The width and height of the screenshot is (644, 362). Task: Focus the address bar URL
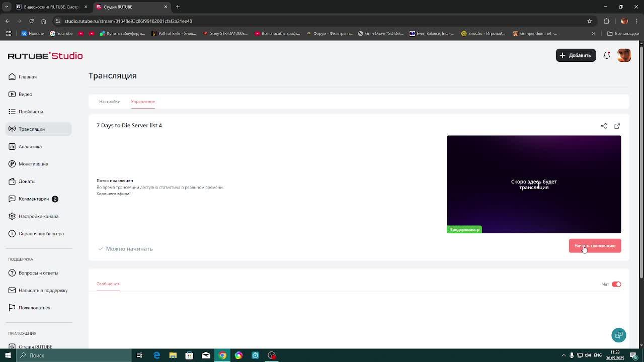tap(128, 21)
